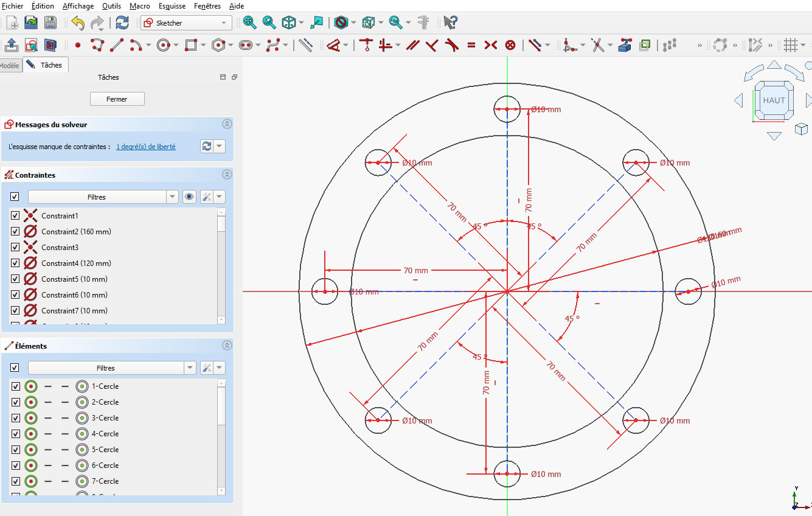Image resolution: width=812 pixels, height=516 pixels.
Task: Open the Sketcher workbench selector dropdown
Action: [x=224, y=23]
